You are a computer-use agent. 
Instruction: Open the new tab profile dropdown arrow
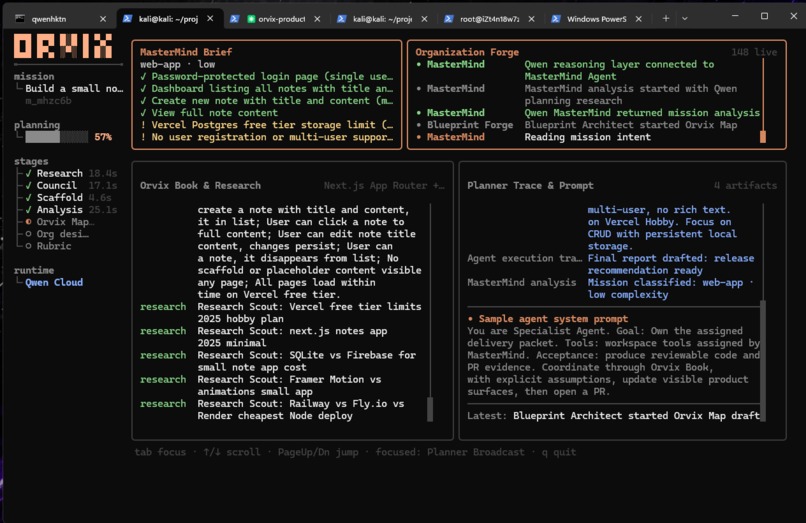click(685, 19)
